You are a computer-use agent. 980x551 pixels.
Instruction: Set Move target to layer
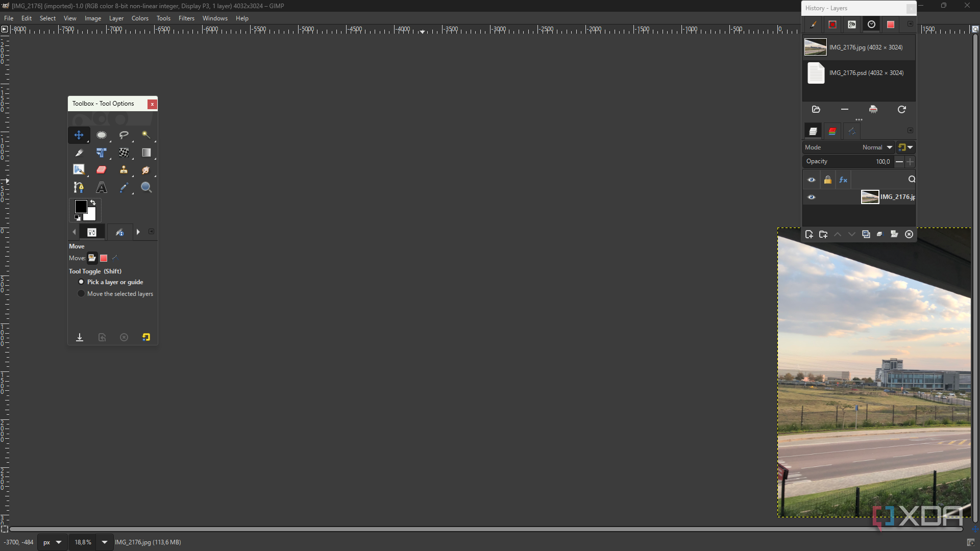coord(92,258)
